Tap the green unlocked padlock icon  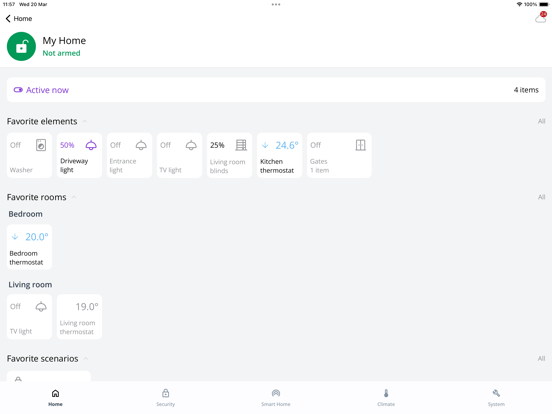click(x=21, y=46)
